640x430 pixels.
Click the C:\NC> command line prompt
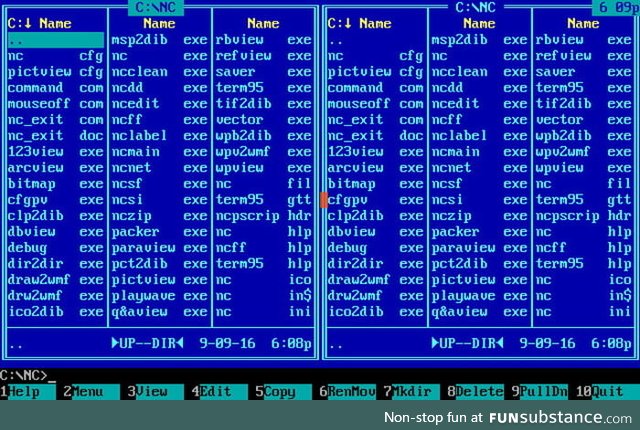(24, 375)
